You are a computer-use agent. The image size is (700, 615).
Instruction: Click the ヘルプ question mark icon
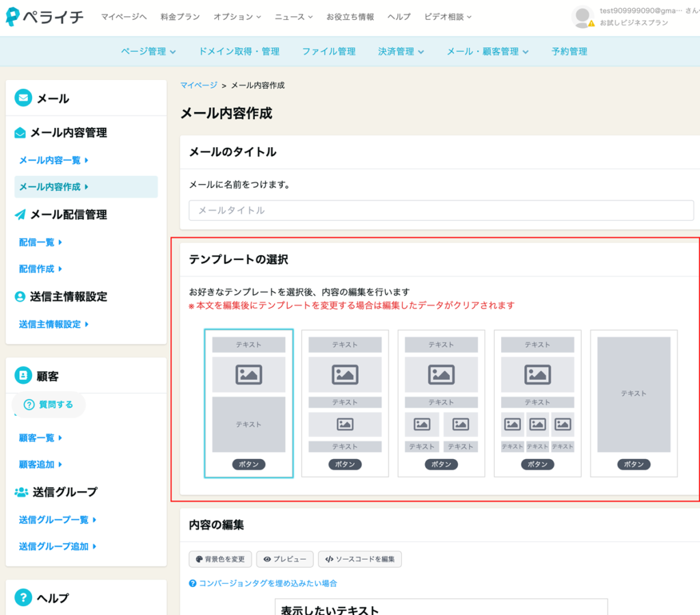(23, 598)
